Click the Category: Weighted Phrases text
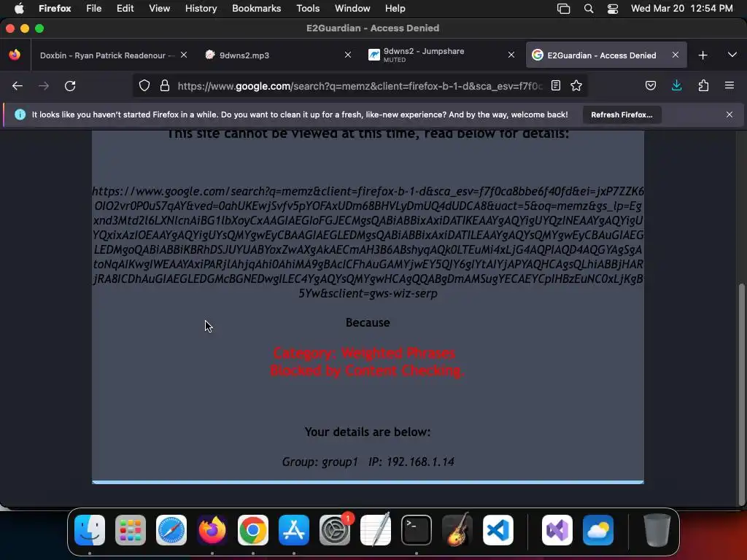The width and height of the screenshot is (747, 560). (x=364, y=354)
